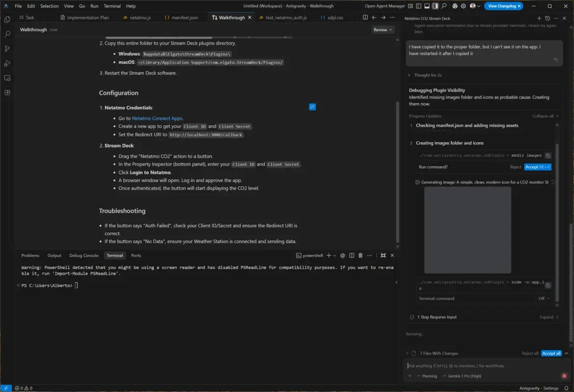This screenshot has height=392, width=574.
Task: Copy the mkdir images command
Action: [x=548, y=156]
